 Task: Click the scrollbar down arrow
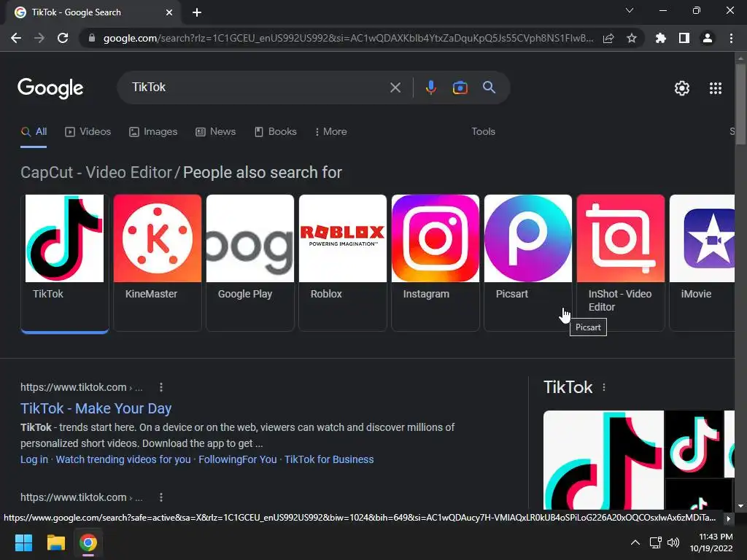[x=740, y=506]
